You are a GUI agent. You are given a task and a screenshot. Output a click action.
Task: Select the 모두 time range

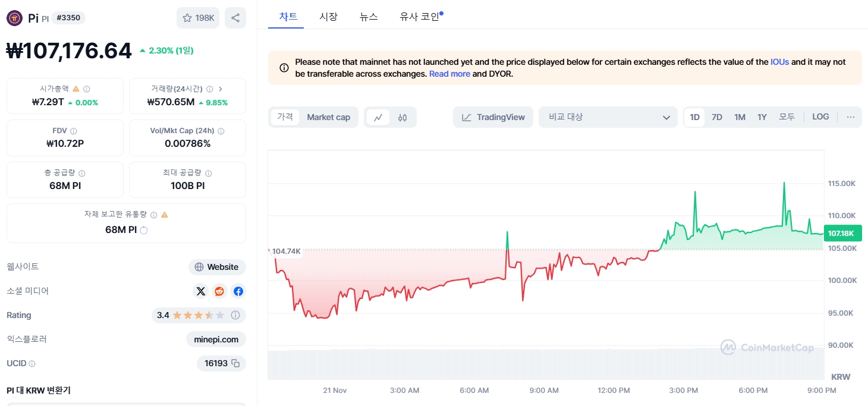click(787, 117)
